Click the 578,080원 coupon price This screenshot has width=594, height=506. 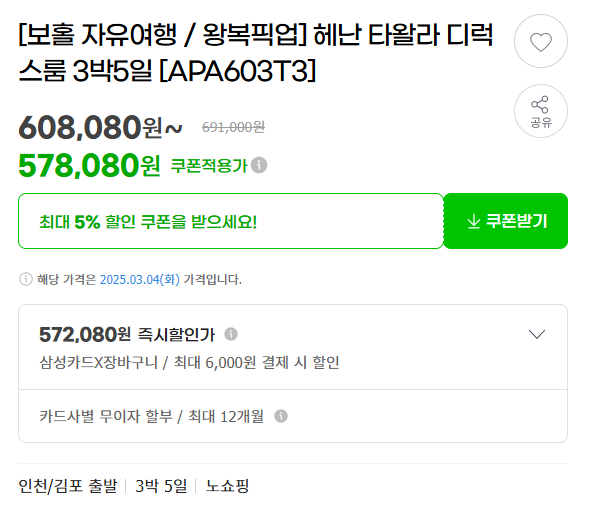point(89,166)
